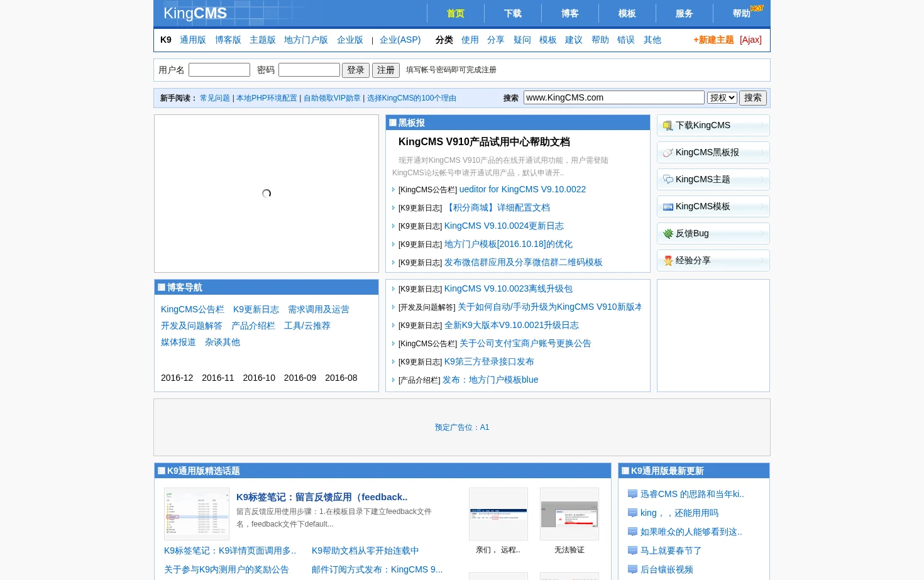Open the 常见问题 link
Image resolution: width=924 pixels, height=580 pixels.
coord(215,98)
